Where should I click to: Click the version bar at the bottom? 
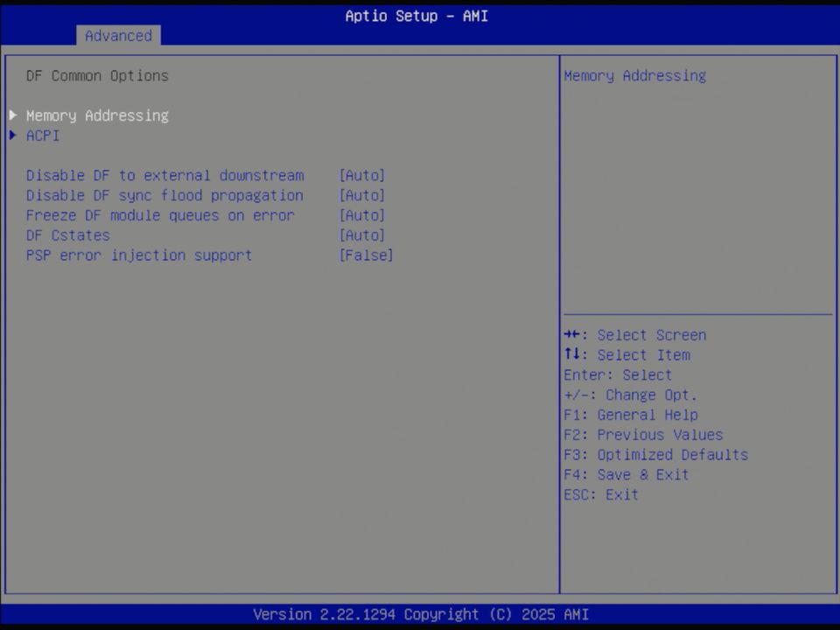(x=416, y=614)
